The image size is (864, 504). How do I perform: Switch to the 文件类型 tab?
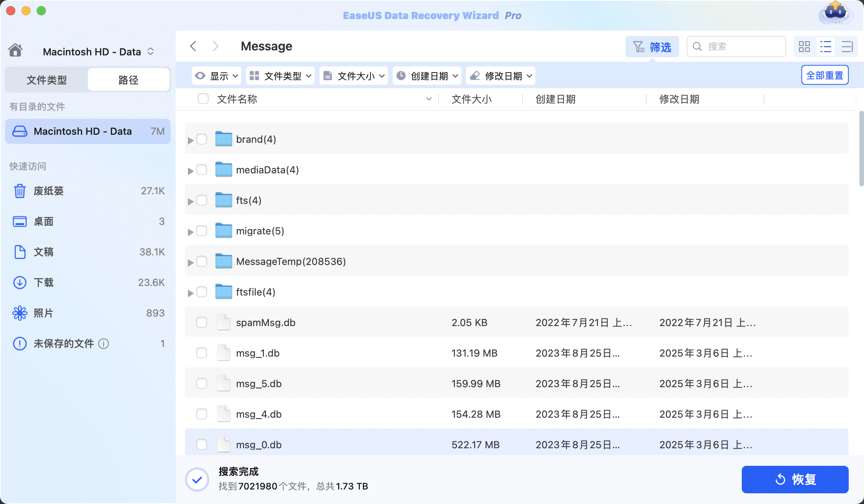point(47,80)
